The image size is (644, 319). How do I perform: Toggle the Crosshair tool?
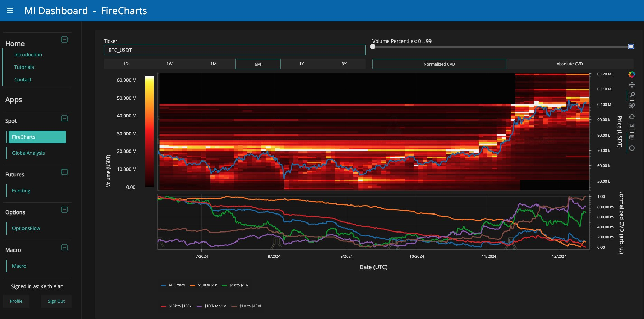point(632,148)
